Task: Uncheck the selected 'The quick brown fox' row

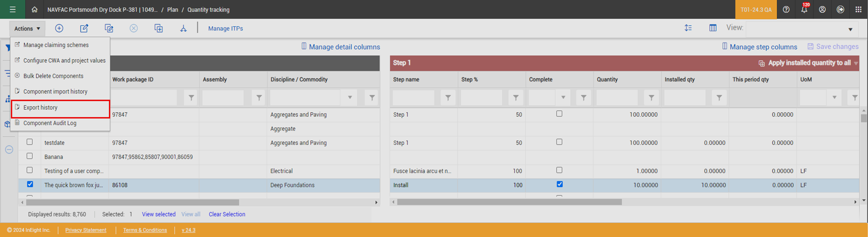Action: coord(30,184)
